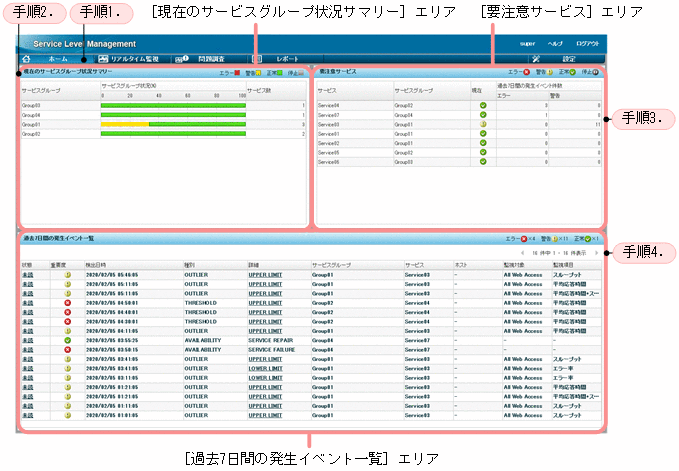Image resolution: width=679 pixels, height=471 pixels.
Task: Click the red error icon on the 04:50:01 event
Action: pos(68,303)
